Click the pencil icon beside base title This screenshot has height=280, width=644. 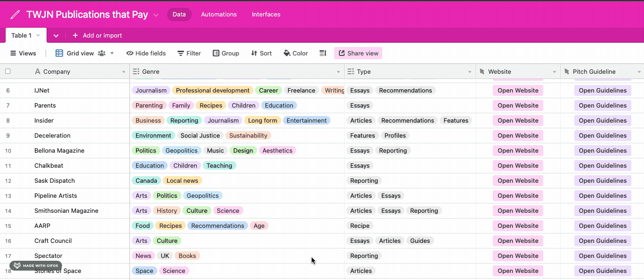pyautogui.click(x=15, y=15)
